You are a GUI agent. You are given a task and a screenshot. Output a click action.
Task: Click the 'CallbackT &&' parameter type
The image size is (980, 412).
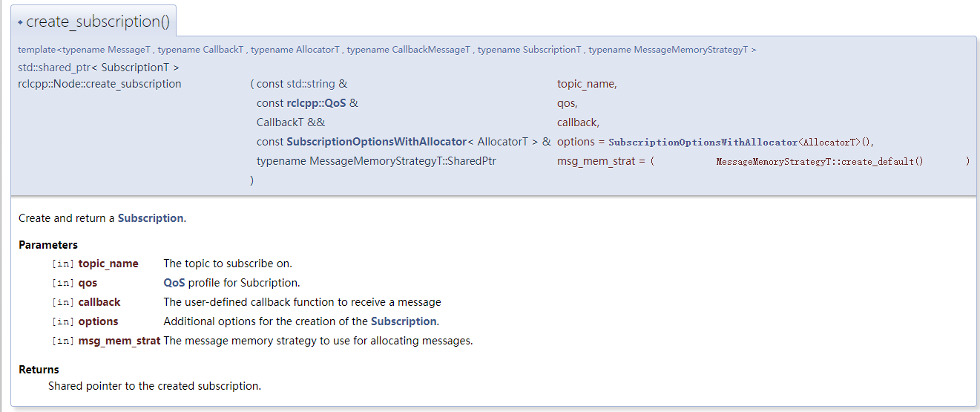pos(291,122)
